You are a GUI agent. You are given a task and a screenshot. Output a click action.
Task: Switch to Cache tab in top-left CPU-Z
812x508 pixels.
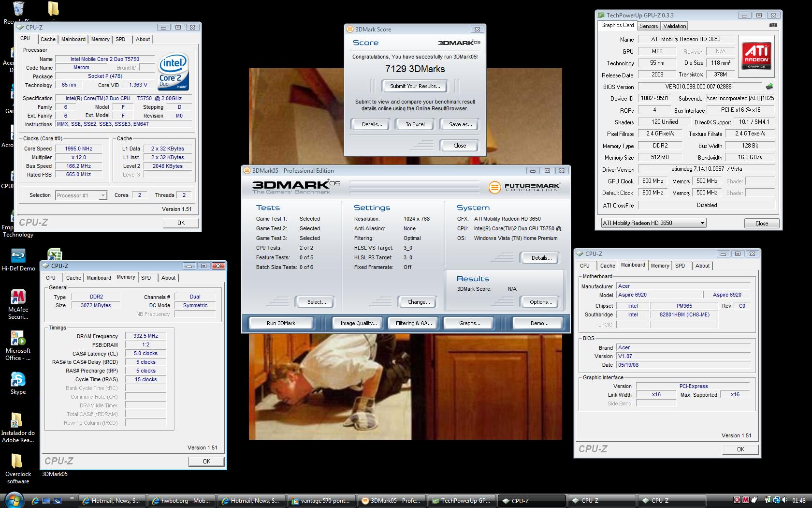coord(48,39)
